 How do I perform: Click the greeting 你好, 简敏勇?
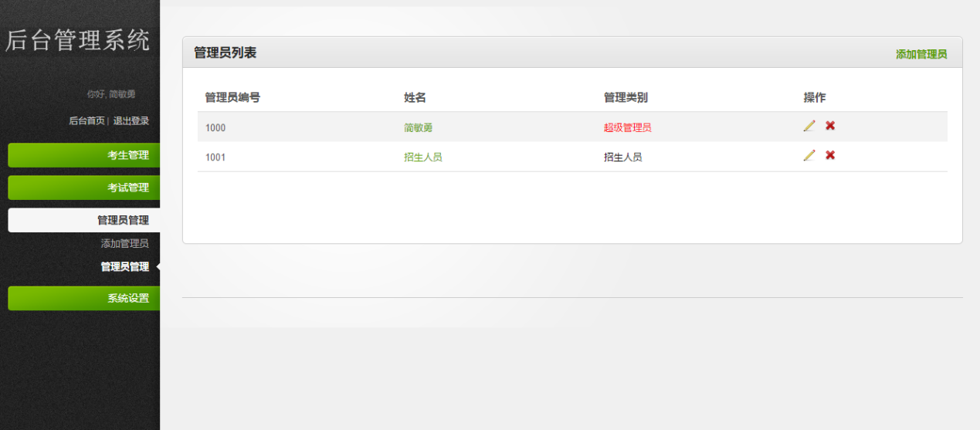111,94
